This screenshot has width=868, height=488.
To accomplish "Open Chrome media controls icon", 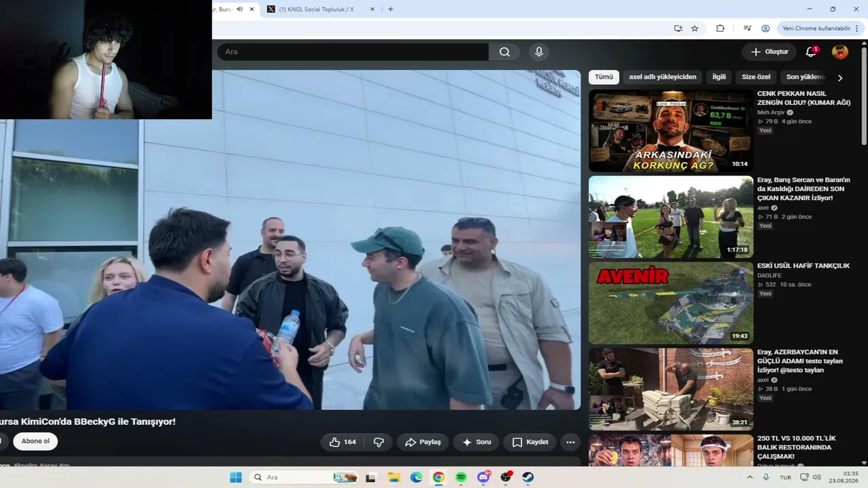I will (x=747, y=28).
